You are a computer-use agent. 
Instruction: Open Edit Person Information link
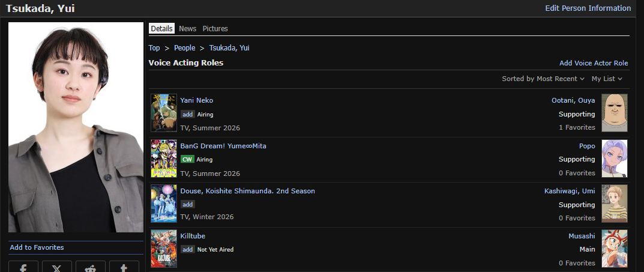click(588, 8)
